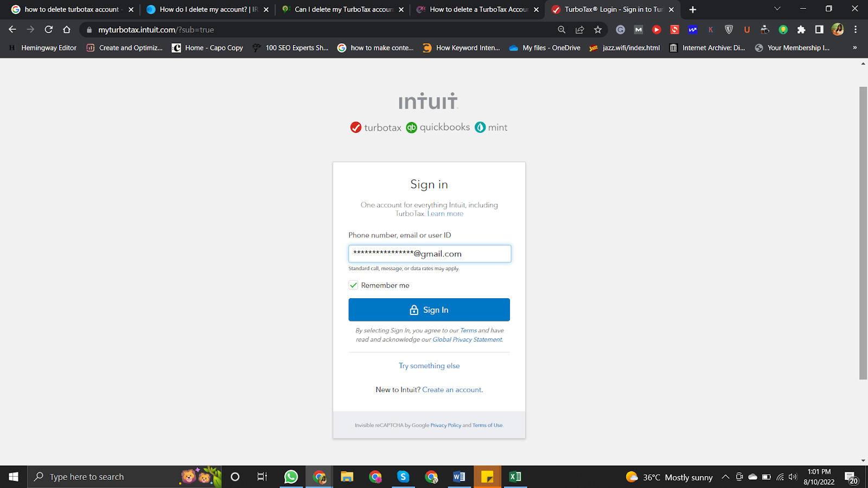Open the Chrome three-dot menu
This screenshot has width=868, height=488.
(856, 30)
